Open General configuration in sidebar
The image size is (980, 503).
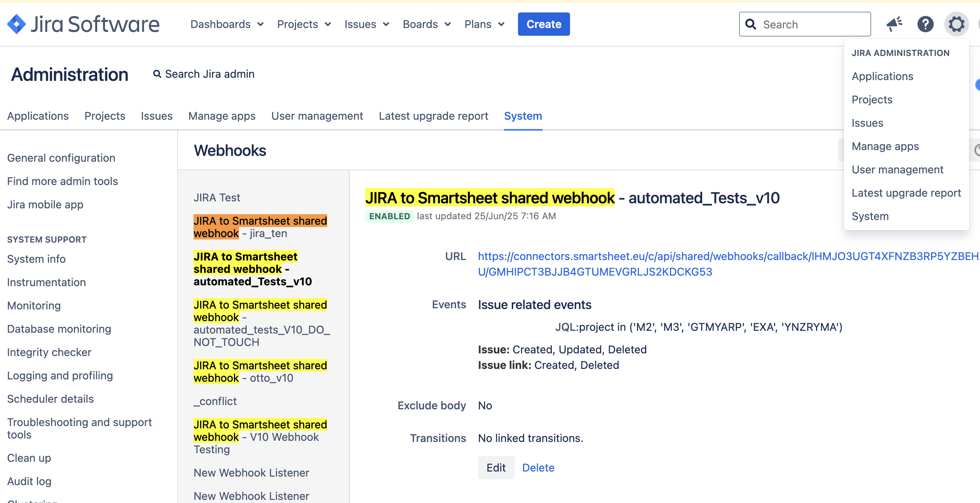click(x=61, y=158)
